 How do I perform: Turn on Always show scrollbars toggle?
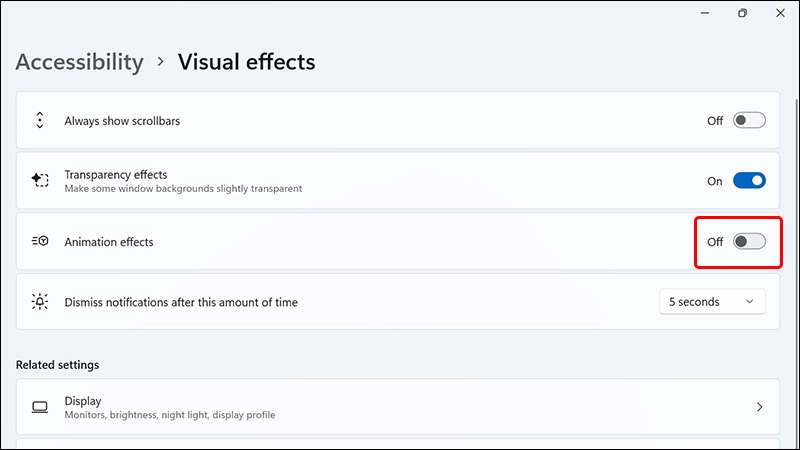pos(749,120)
